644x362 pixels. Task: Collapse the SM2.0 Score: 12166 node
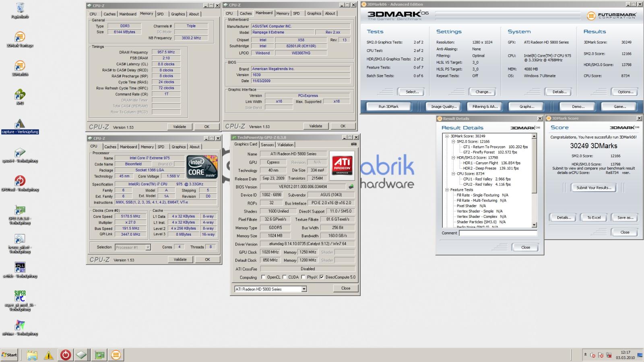tap(453, 141)
